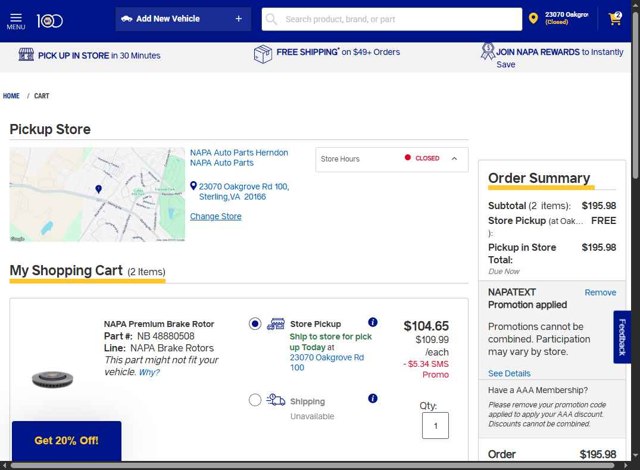The height and width of the screenshot is (470, 640).
Task: Click the scroll down arrow
Action: (636, 455)
